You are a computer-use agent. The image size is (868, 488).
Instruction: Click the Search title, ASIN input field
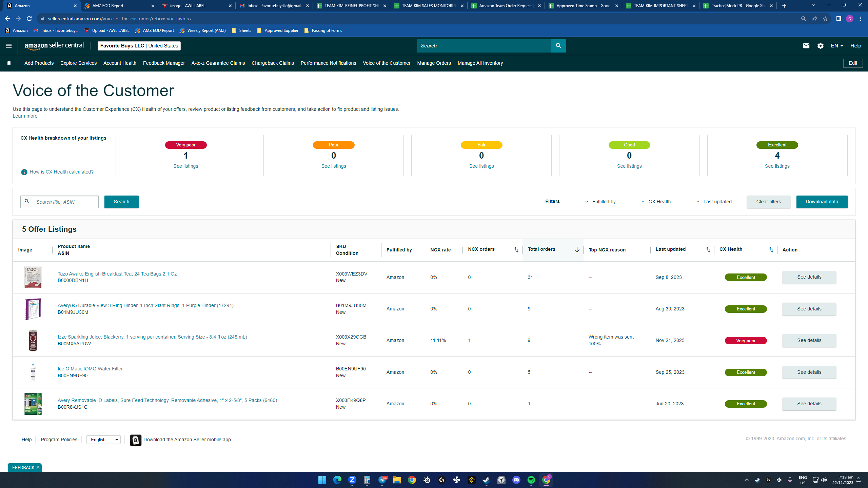click(66, 202)
